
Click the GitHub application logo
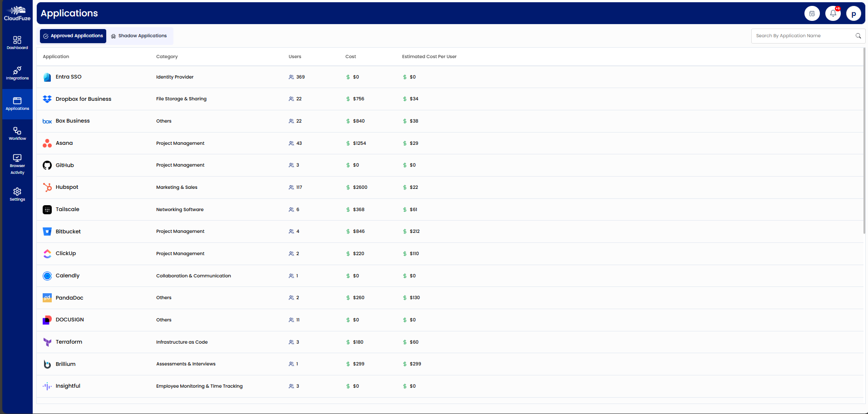coord(47,165)
